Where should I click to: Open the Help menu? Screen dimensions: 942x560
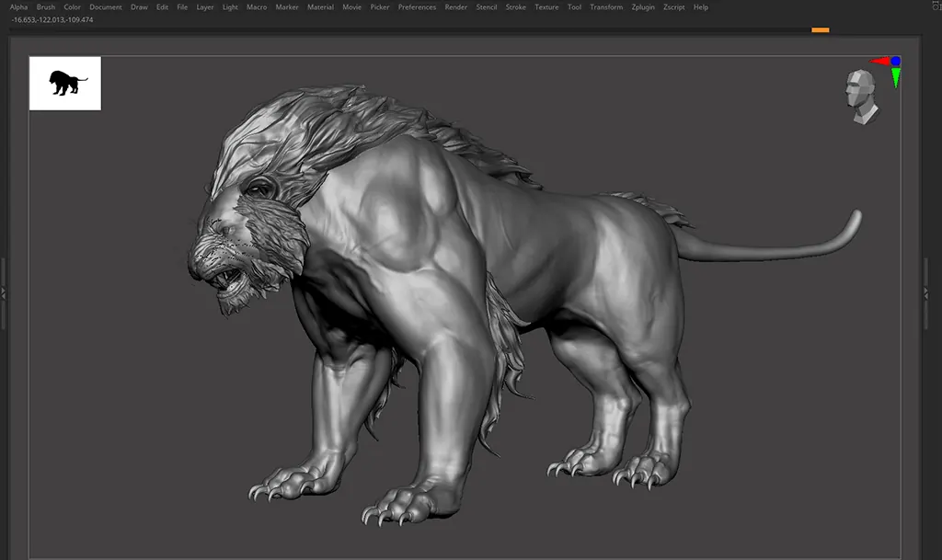(700, 7)
